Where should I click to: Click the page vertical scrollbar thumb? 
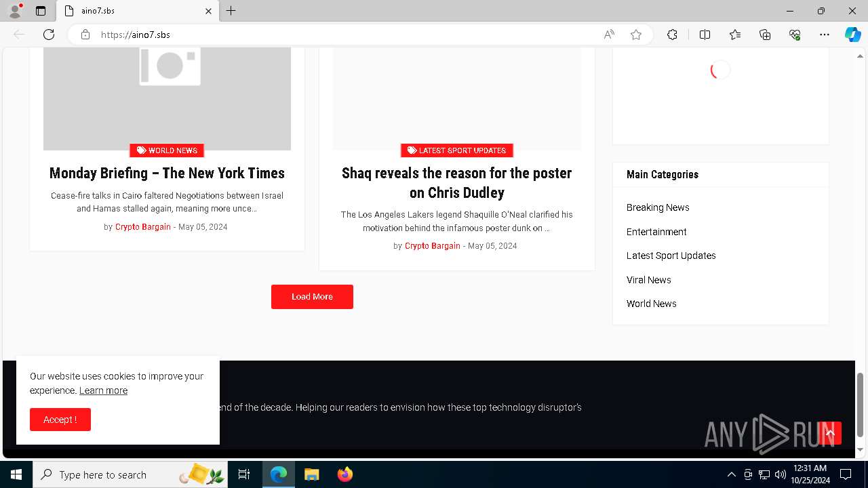point(861,405)
